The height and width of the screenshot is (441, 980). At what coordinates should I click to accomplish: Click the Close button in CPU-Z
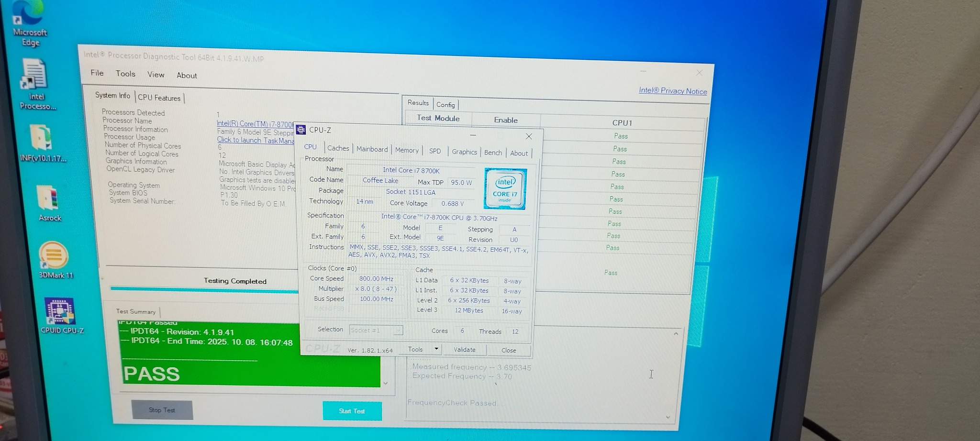coord(509,350)
